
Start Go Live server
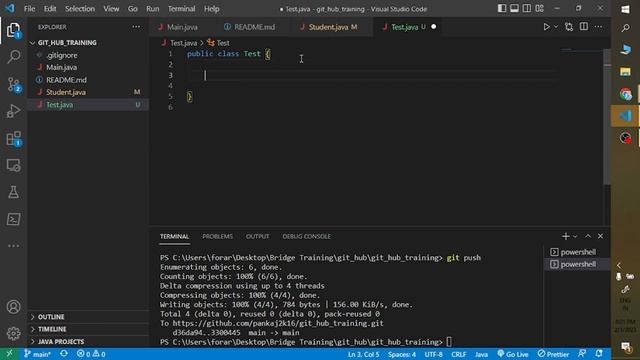(513, 354)
